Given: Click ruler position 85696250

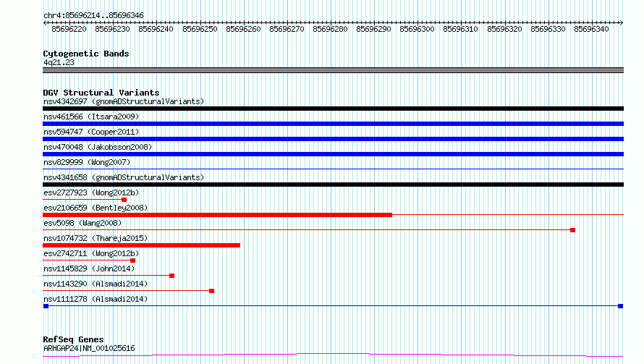Looking at the screenshot, I should (200, 29).
